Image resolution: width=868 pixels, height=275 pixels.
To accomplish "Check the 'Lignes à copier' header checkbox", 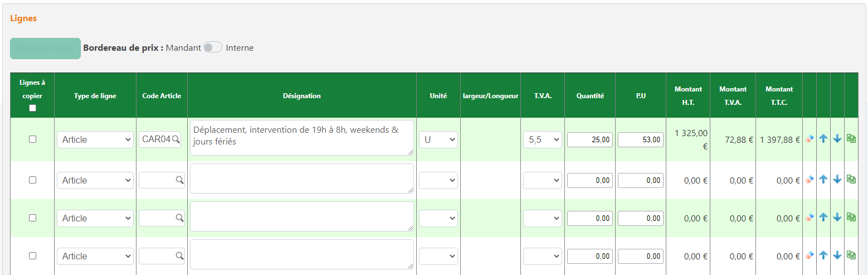I will [x=32, y=108].
